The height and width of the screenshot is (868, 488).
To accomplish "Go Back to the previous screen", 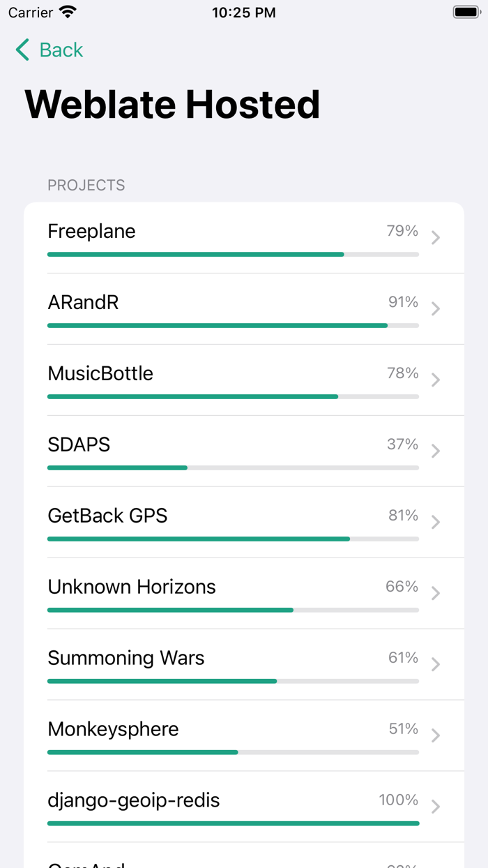I will click(48, 50).
